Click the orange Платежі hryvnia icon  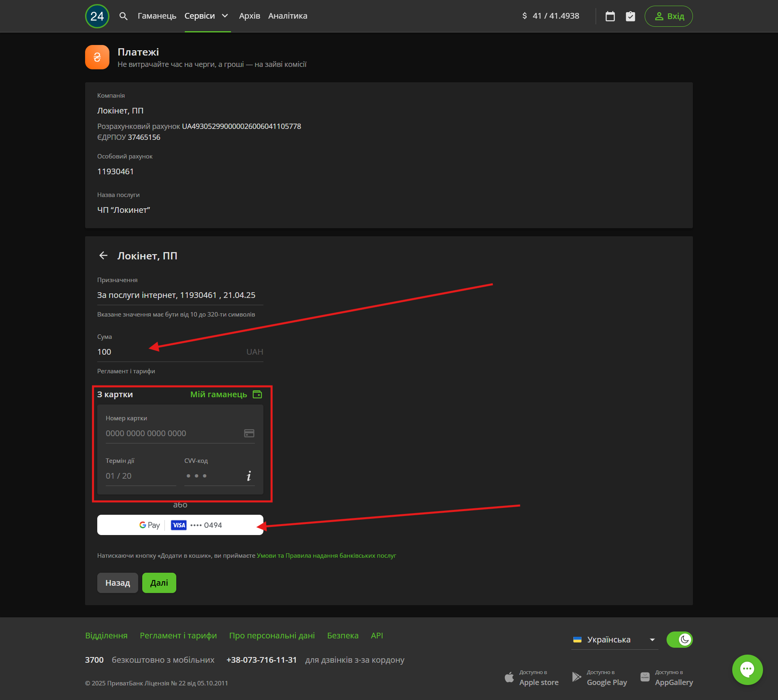tap(97, 57)
